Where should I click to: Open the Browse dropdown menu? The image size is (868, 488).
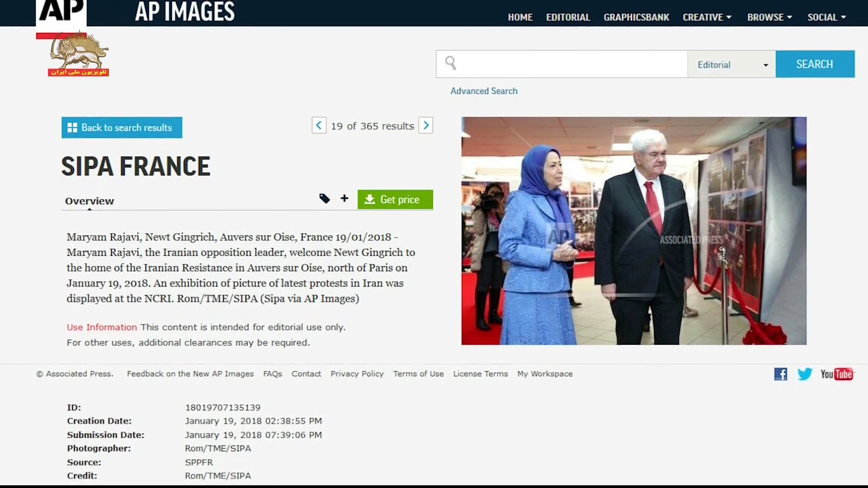pos(769,17)
